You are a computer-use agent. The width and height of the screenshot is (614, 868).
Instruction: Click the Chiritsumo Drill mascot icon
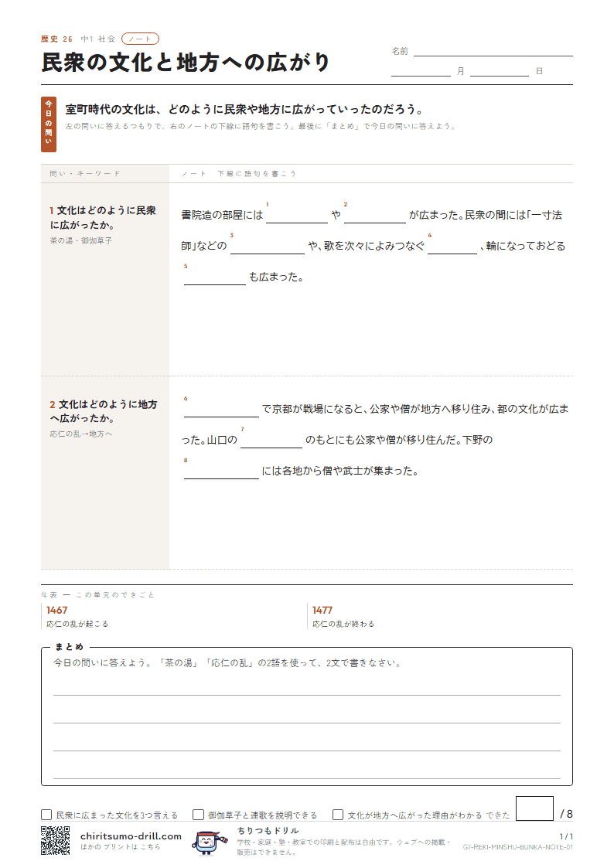coord(208,842)
